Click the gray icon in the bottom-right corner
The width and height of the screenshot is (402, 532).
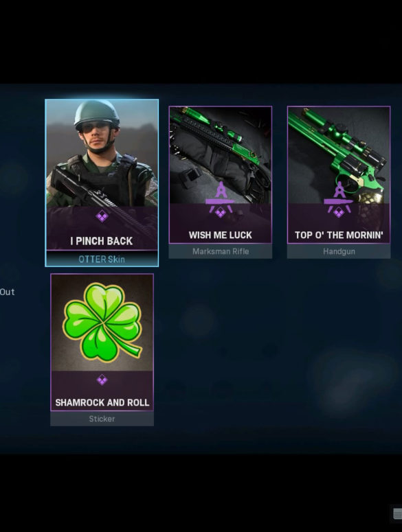[x=397, y=513]
